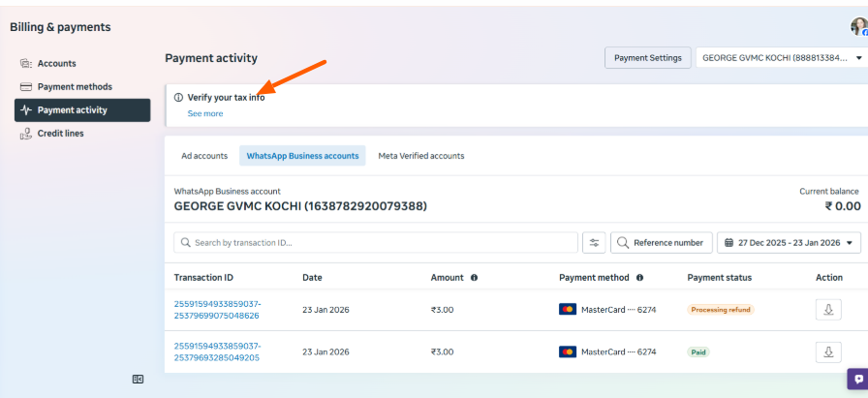Image resolution: width=868 pixels, height=398 pixels.
Task: Open the Meta Verified accounts tab
Action: (x=420, y=156)
